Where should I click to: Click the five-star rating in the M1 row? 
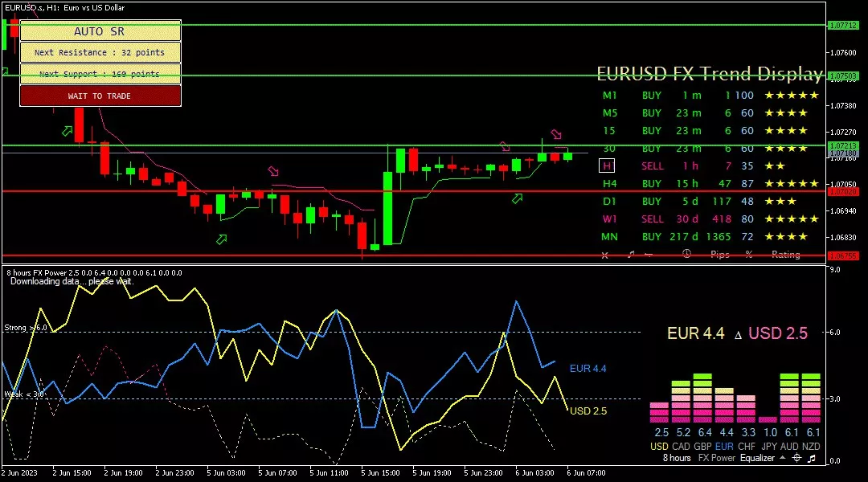(792, 95)
